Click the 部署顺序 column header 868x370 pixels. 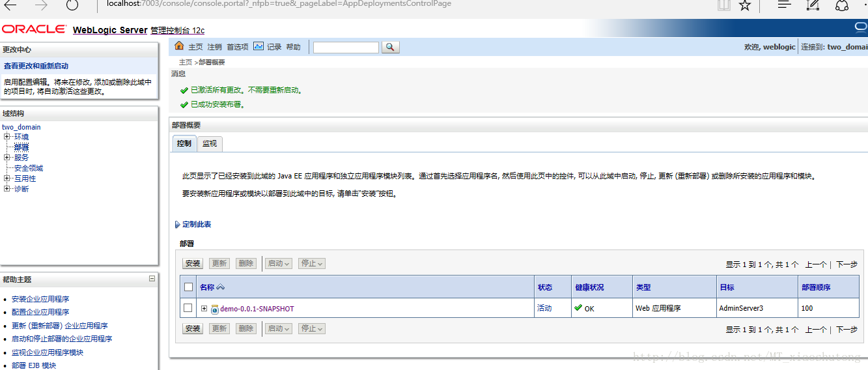pyautogui.click(x=816, y=287)
